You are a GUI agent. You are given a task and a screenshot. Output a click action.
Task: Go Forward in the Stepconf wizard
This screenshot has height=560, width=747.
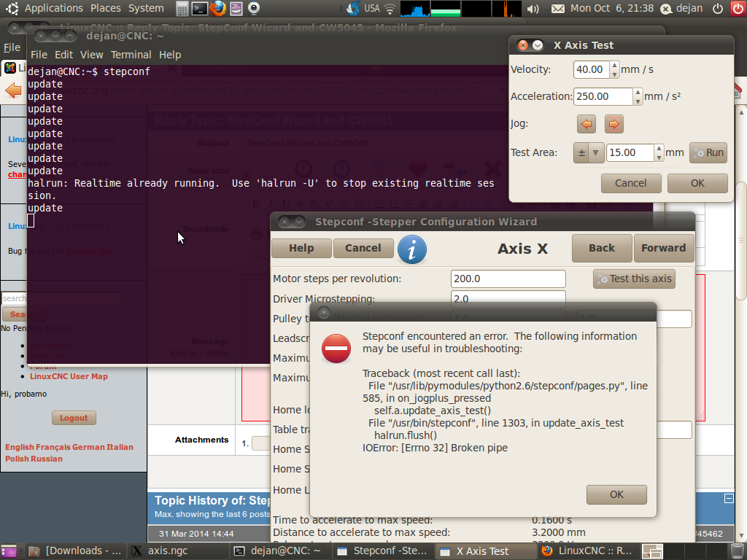pos(664,248)
